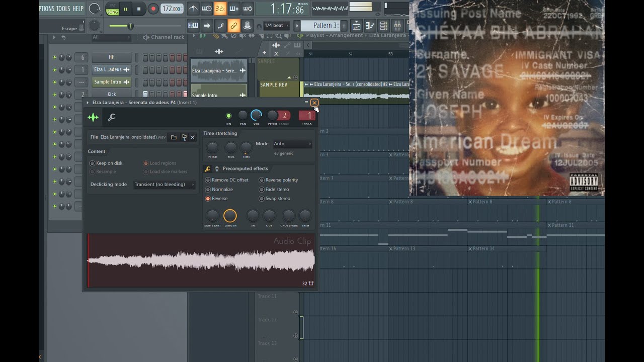Click the tempo 172.000 field
The width and height of the screenshot is (644, 362).
click(172, 9)
